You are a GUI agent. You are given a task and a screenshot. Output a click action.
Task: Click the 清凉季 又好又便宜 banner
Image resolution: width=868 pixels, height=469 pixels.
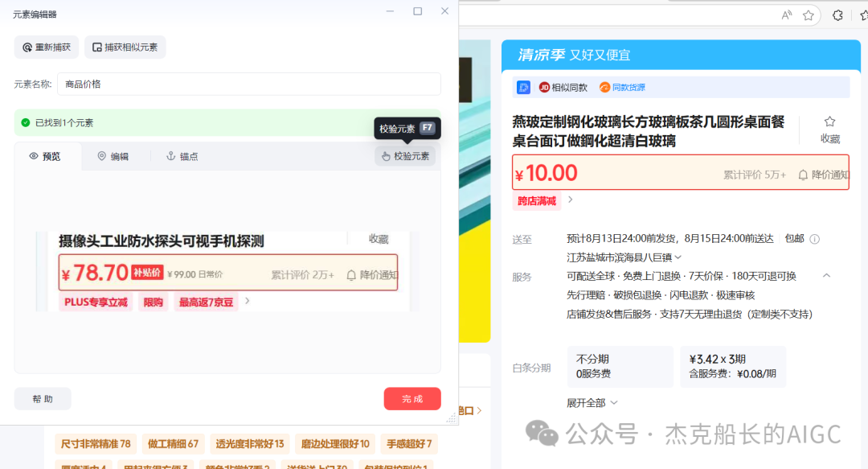coord(681,55)
